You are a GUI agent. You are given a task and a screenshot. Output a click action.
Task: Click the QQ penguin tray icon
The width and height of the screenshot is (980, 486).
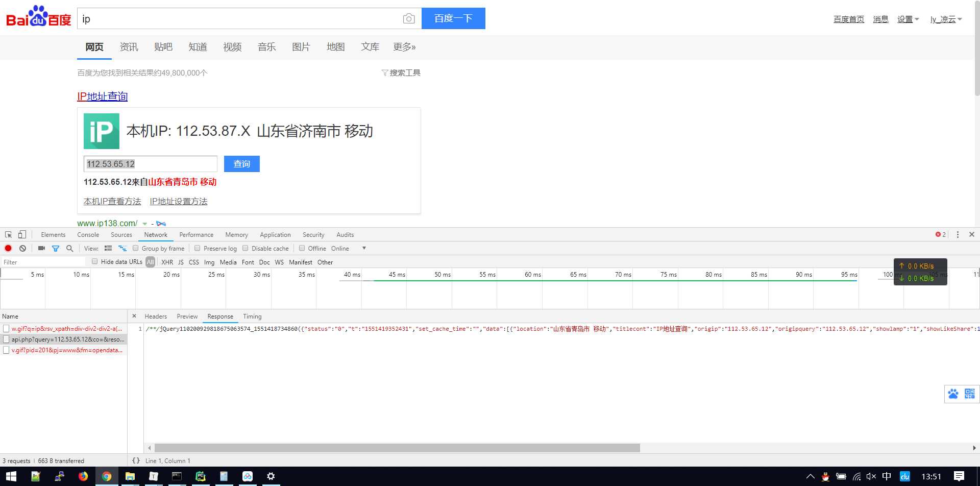(x=825, y=476)
